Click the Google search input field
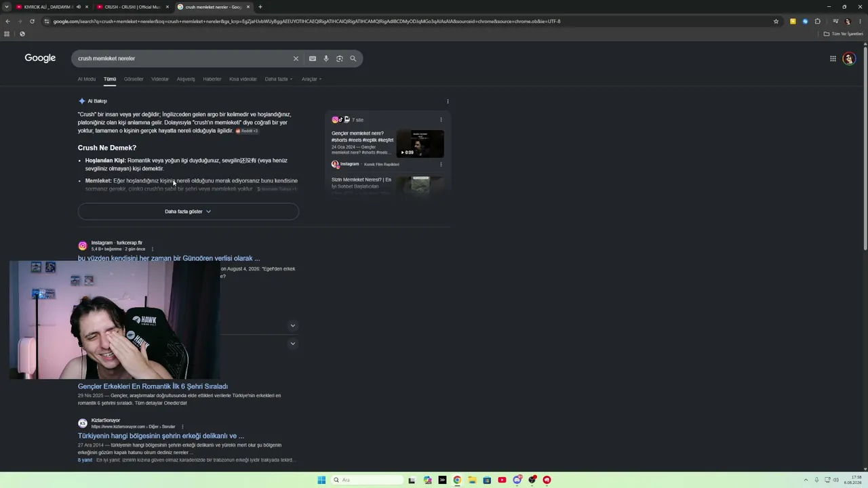 click(x=183, y=58)
